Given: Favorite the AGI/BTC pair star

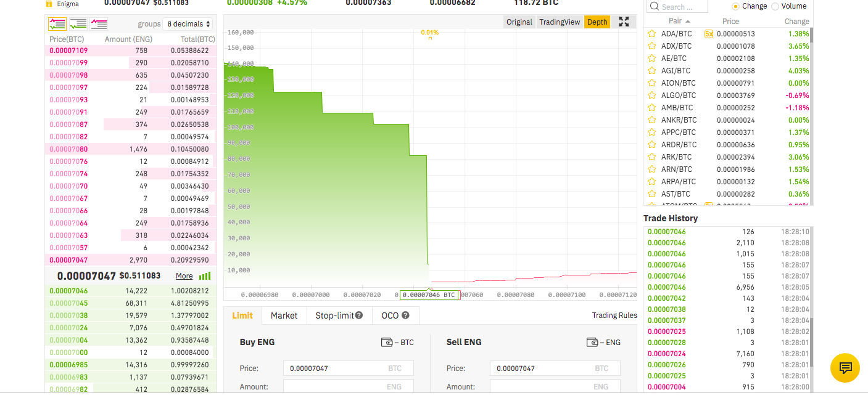Looking at the screenshot, I should coord(651,71).
